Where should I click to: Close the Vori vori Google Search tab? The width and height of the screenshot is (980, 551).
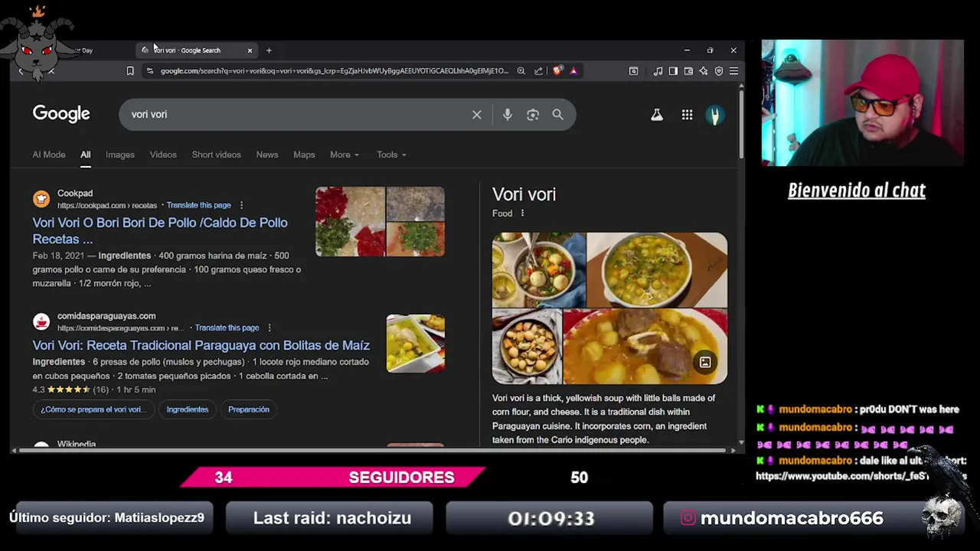(x=250, y=51)
